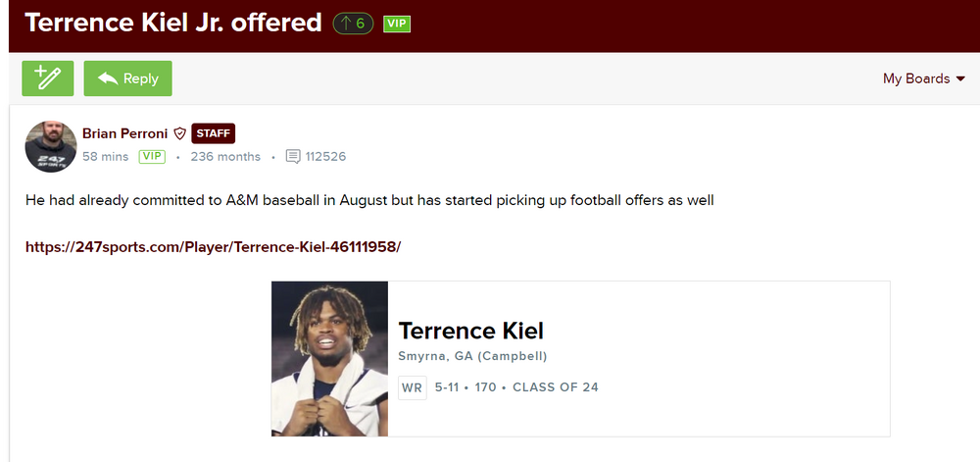Click the VIP badge next to 58 mins
This screenshot has width=980, height=462.
(x=151, y=156)
